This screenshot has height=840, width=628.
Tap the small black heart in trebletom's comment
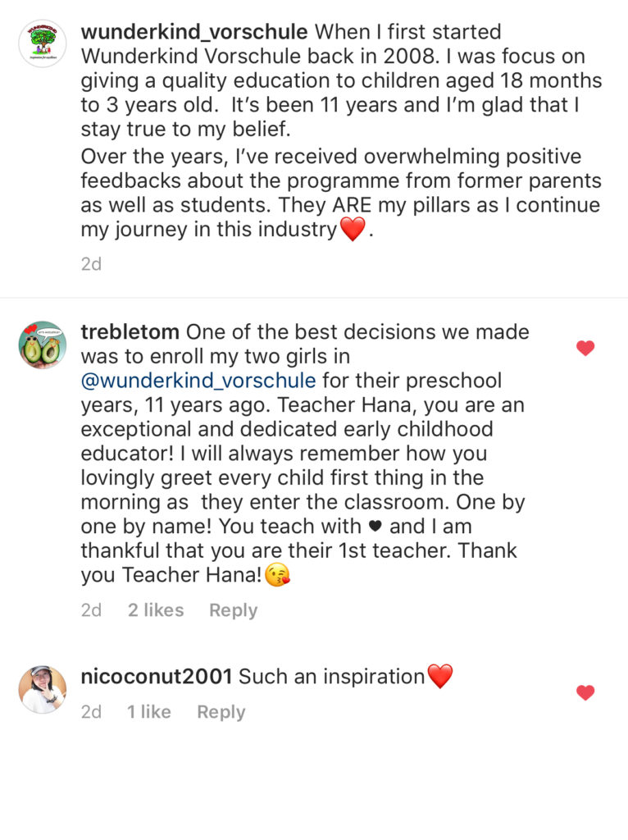point(375,527)
